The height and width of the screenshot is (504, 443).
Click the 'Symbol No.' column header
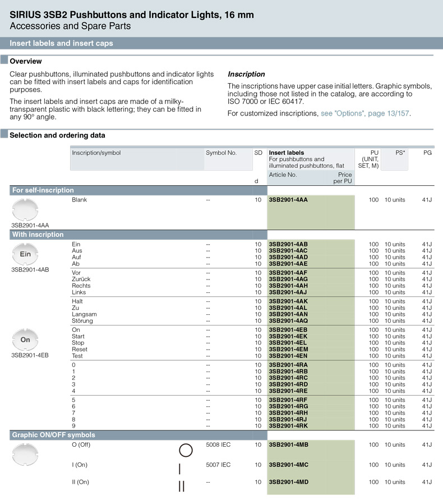[x=221, y=153]
